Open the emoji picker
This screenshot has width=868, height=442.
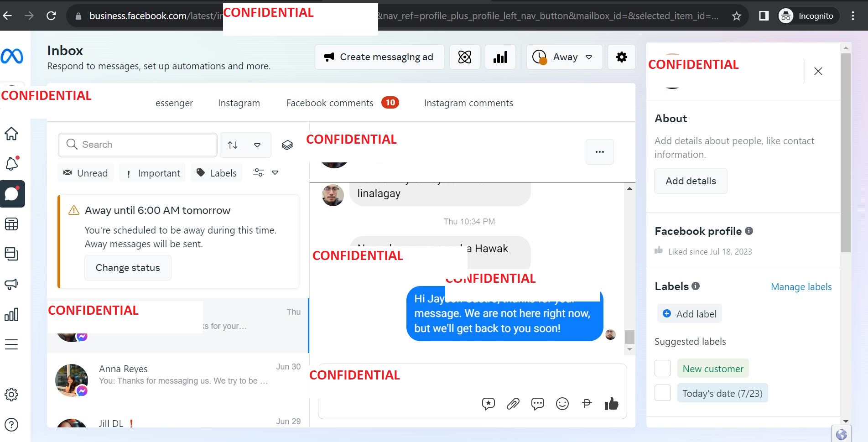(562, 404)
